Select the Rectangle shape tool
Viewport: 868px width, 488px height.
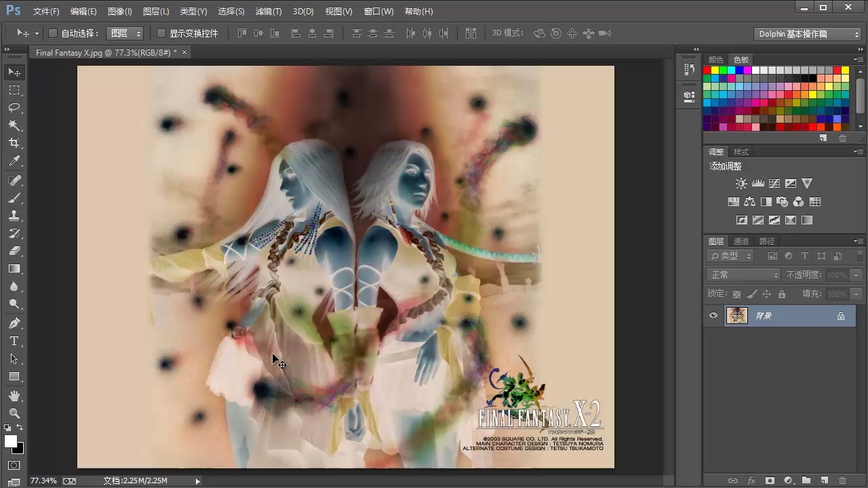(14, 376)
